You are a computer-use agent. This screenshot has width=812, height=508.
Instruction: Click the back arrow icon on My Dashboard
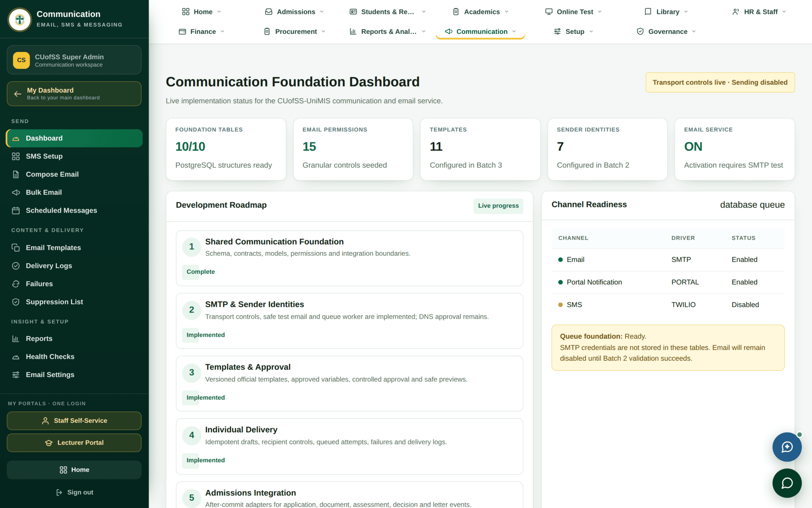[18, 94]
